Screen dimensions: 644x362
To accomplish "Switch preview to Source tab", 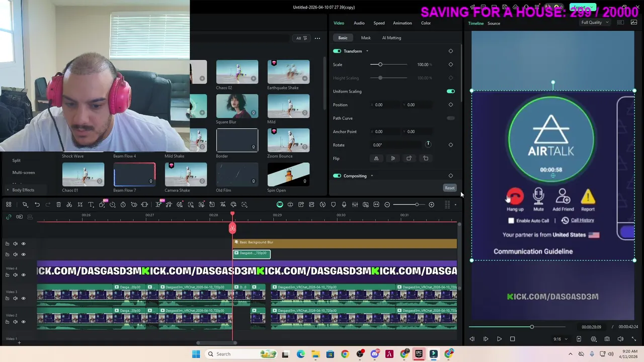I will pos(494,24).
